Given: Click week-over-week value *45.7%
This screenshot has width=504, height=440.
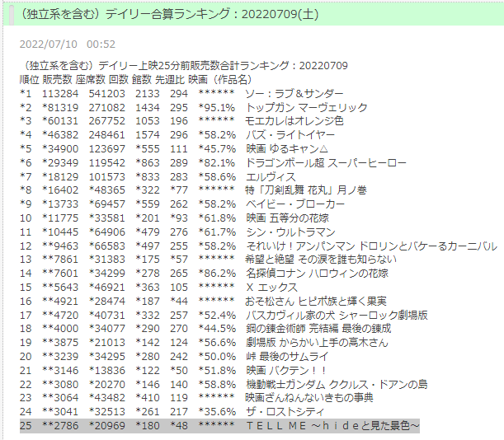Looking at the screenshot, I should point(217,148).
